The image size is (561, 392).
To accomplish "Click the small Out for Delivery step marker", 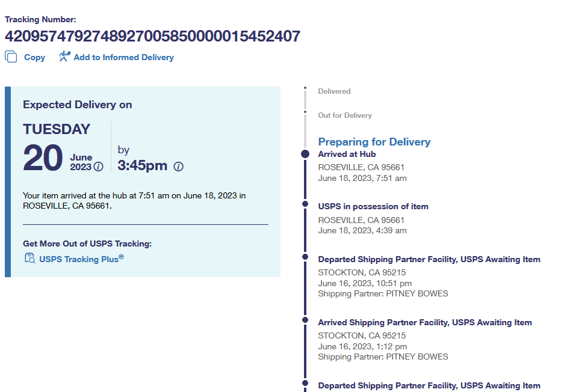I will (305, 112).
